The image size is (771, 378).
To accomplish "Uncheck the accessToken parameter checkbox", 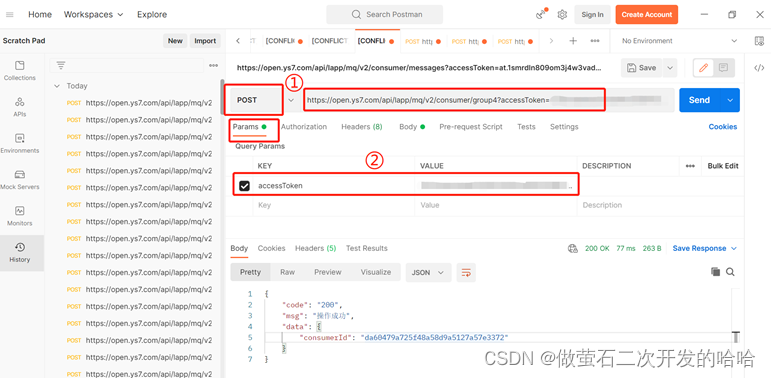I will coord(244,186).
